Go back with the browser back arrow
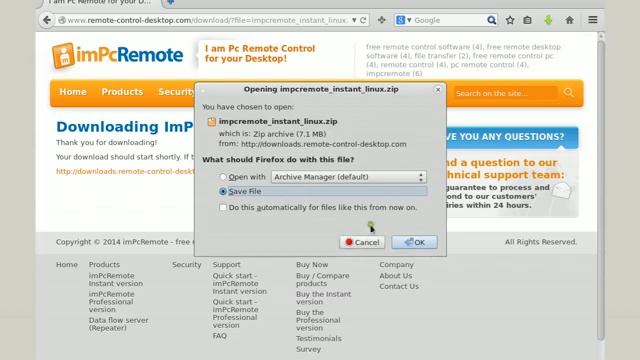The image size is (640, 360). click(x=47, y=20)
